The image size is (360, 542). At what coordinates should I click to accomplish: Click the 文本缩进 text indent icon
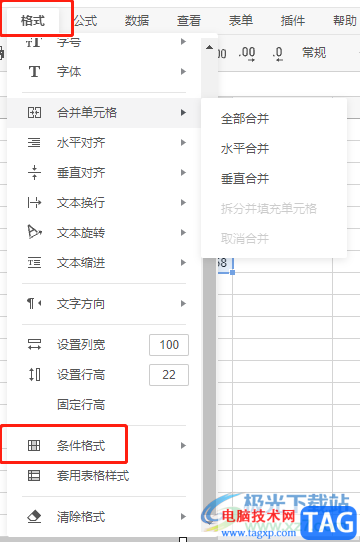(34, 263)
